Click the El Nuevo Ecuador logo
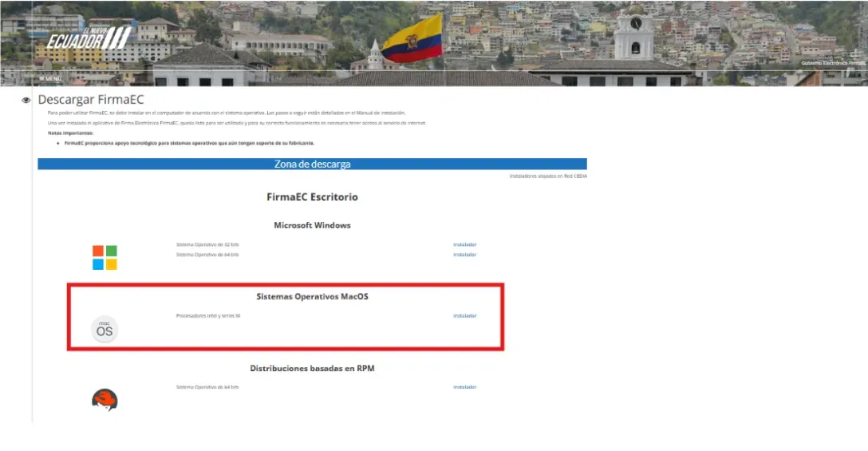868x451 pixels. coord(89,38)
